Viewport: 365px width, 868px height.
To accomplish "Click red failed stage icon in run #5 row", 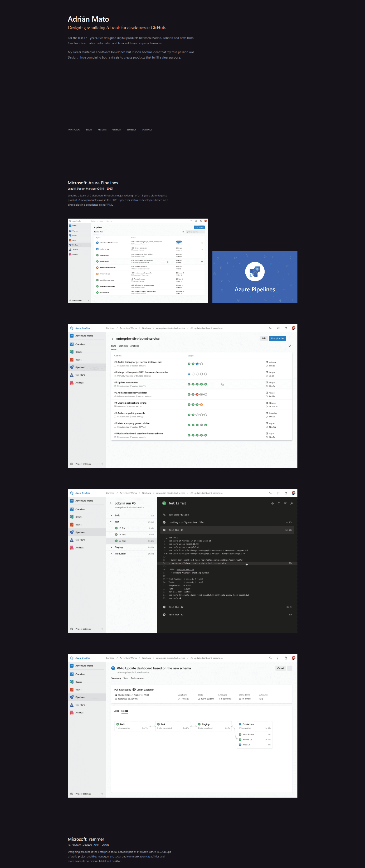I will (197, 394).
